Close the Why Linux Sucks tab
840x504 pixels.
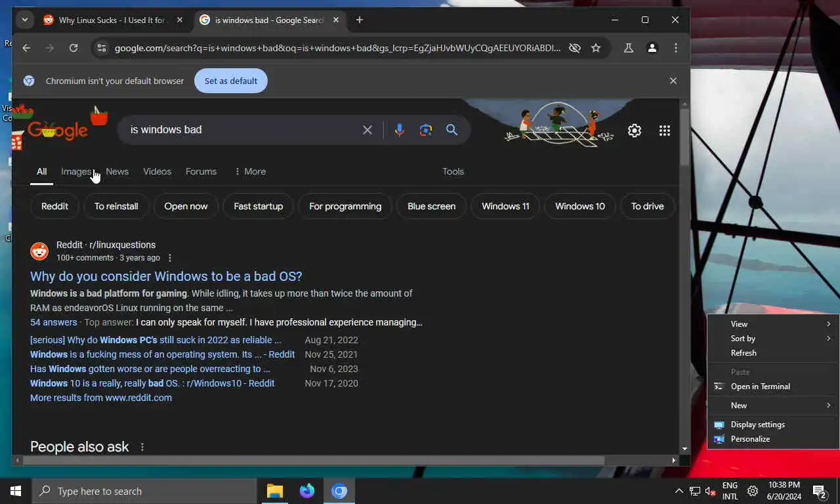click(180, 20)
